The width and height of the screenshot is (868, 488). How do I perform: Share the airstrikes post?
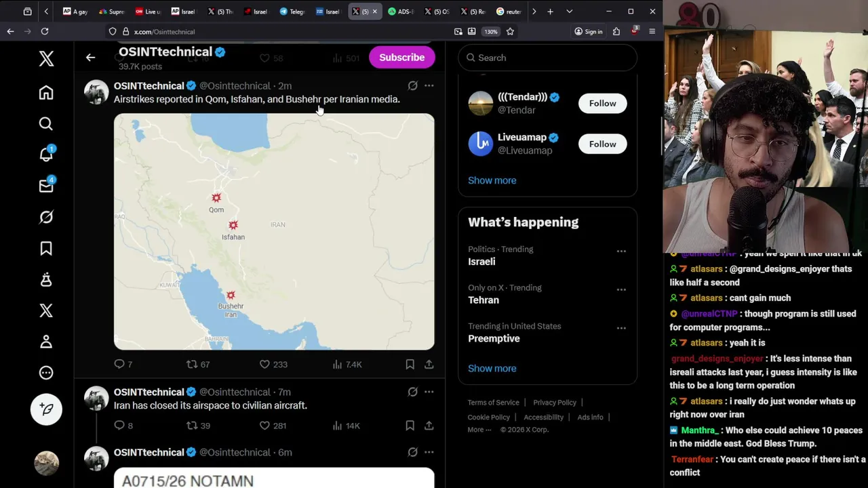click(429, 365)
